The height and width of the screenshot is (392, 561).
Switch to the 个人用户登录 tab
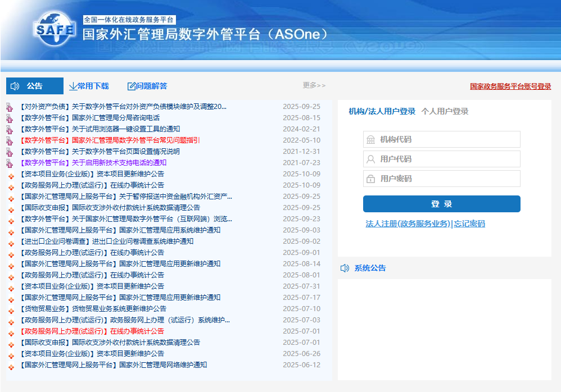click(445, 111)
